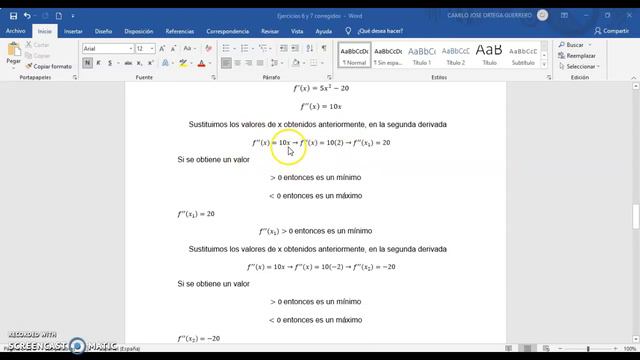Screen dimensions: 640x360
Task: Toggle print layout view in status bar
Action: point(527,349)
